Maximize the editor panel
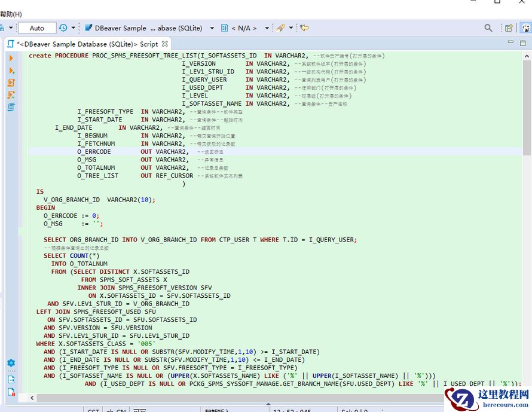Image resolution: width=532 pixels, height=412 pixels. pyautogui.click(x=522, y=43)
